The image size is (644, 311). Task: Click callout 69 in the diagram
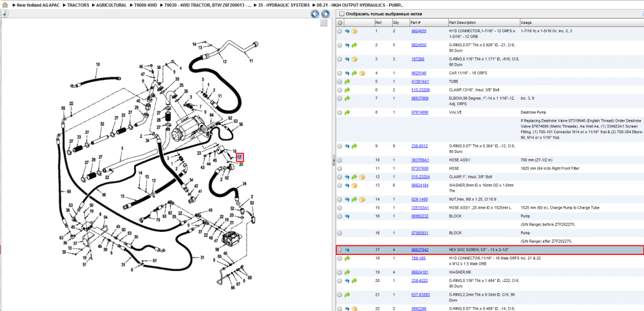pos(69,191)
